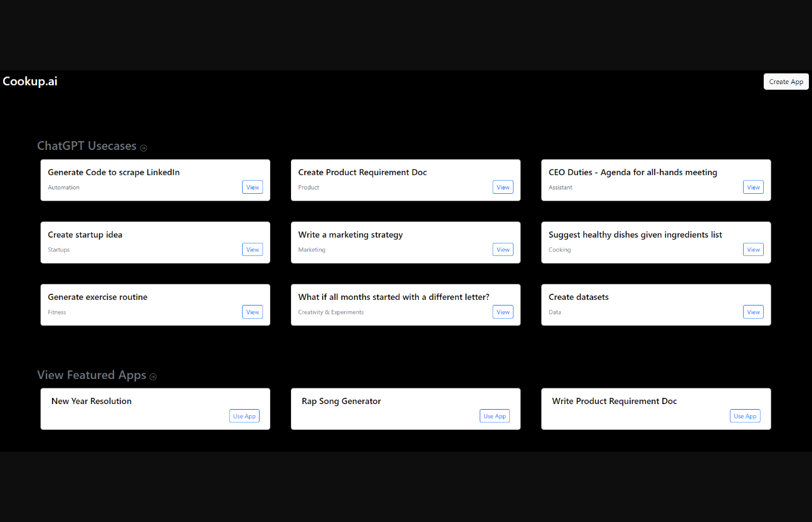View the months different letter usecase
The height and width of the screenshot is (522, 812).
tap(502, 312)
